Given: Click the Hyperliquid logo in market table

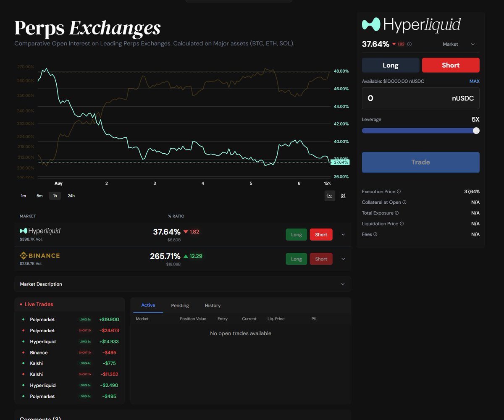Looking at the screenshot, I should [x=40, y=231].
